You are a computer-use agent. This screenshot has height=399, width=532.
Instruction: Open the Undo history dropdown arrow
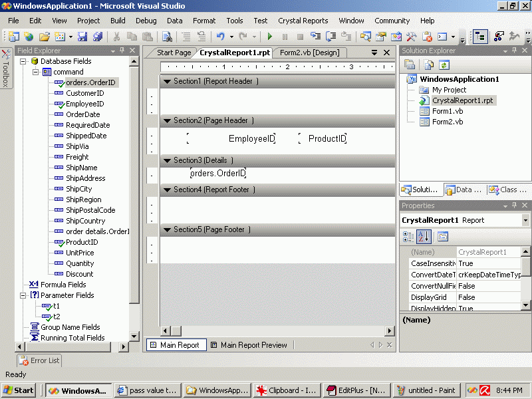click(231, 37)
